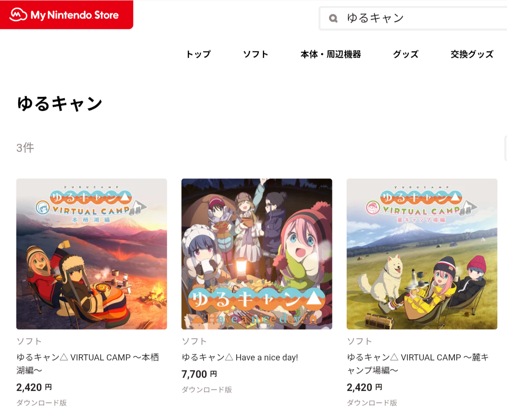Open the VIRTUAL CAMP 本栖湖編 cover image
Viewport: 507px width, 420px height.
(x=92, y=254)
